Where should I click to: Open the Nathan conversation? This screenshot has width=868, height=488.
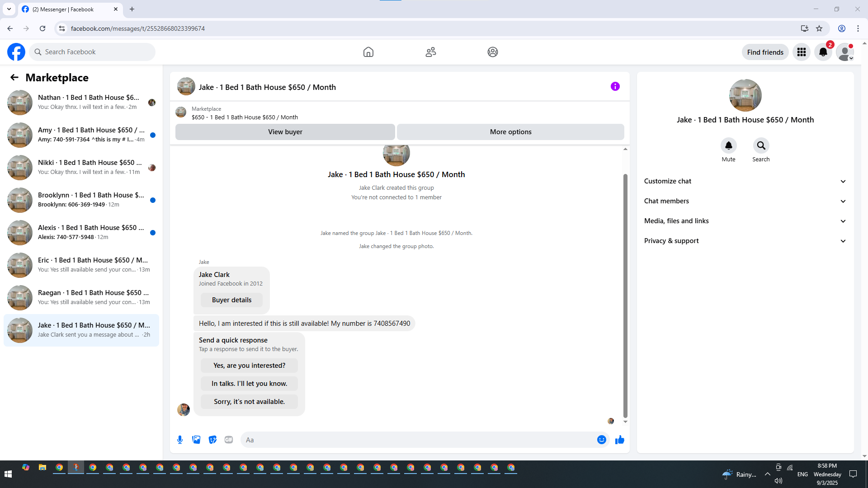click(x=81, y=102)
